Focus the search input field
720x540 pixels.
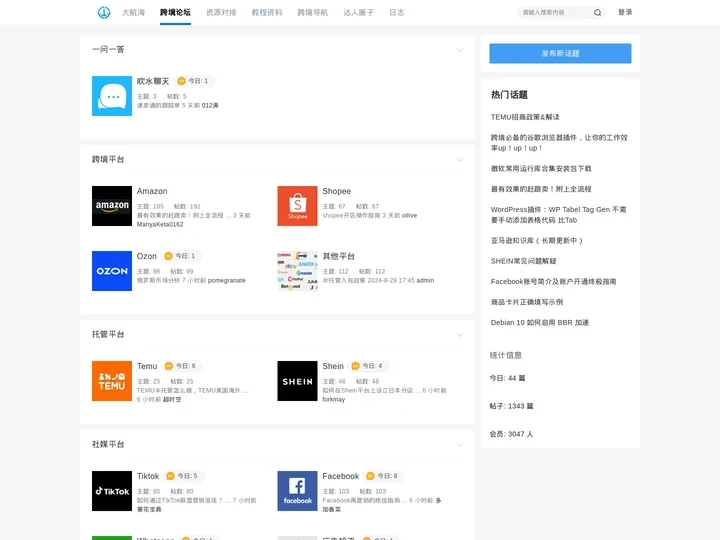point(555,12)
